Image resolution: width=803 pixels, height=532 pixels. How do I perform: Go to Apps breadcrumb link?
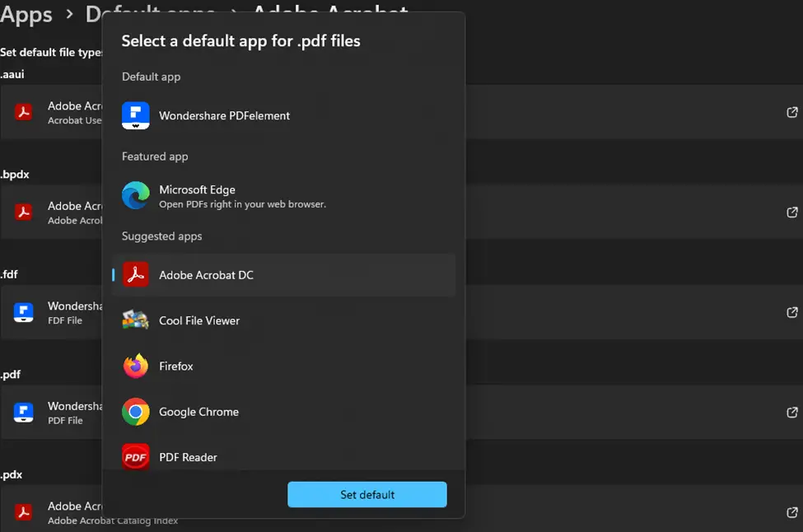26,14
